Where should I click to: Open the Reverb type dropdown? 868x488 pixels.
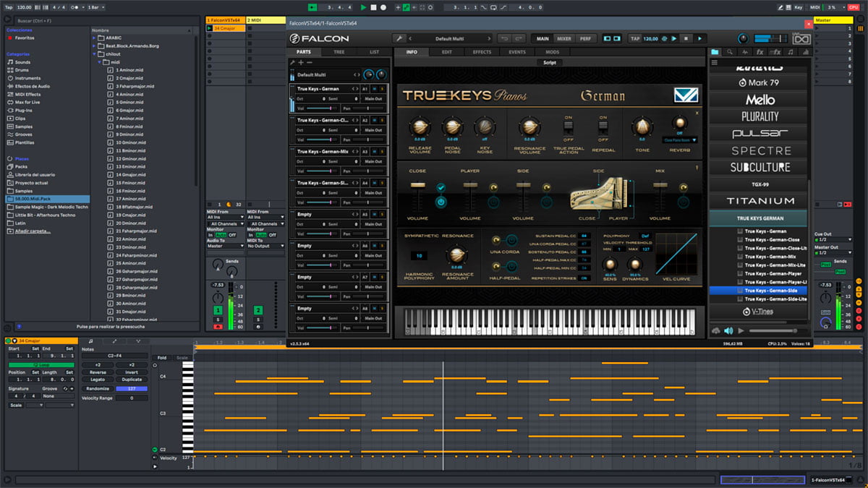(680, 140)
